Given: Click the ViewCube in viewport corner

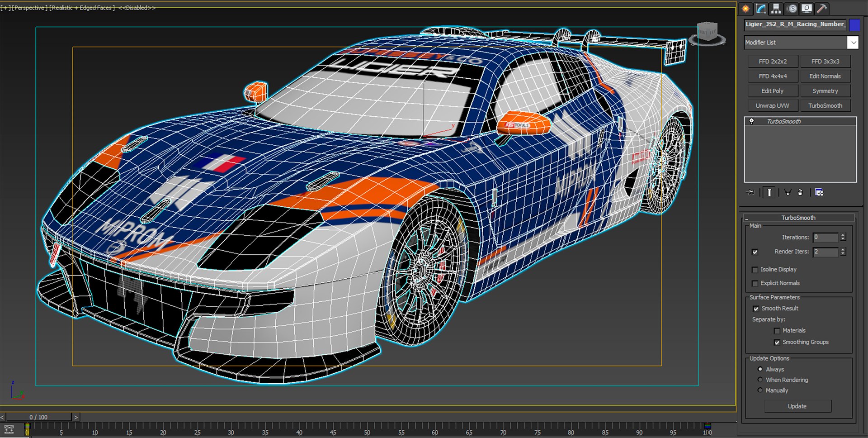Looking at the screenshot, I should (708, 33).
